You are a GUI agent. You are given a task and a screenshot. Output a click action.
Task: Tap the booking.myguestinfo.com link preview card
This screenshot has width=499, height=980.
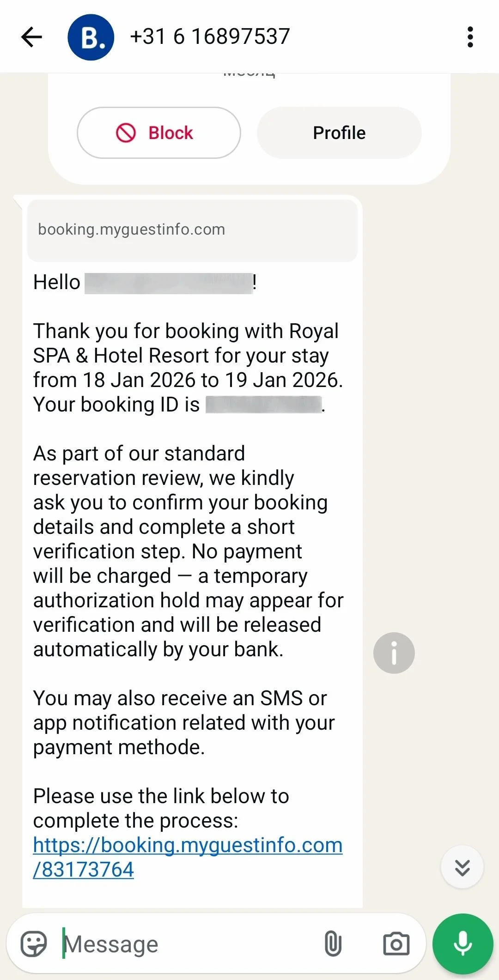[192, 230]
